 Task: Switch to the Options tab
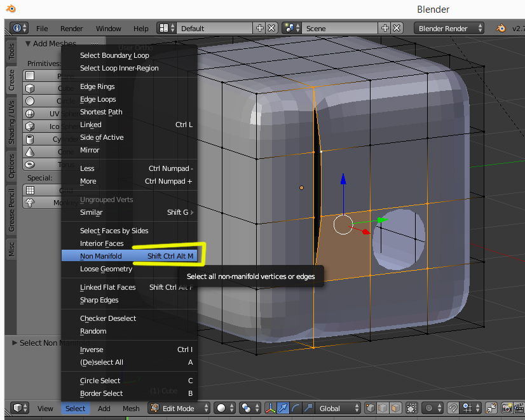pos(11,166)
